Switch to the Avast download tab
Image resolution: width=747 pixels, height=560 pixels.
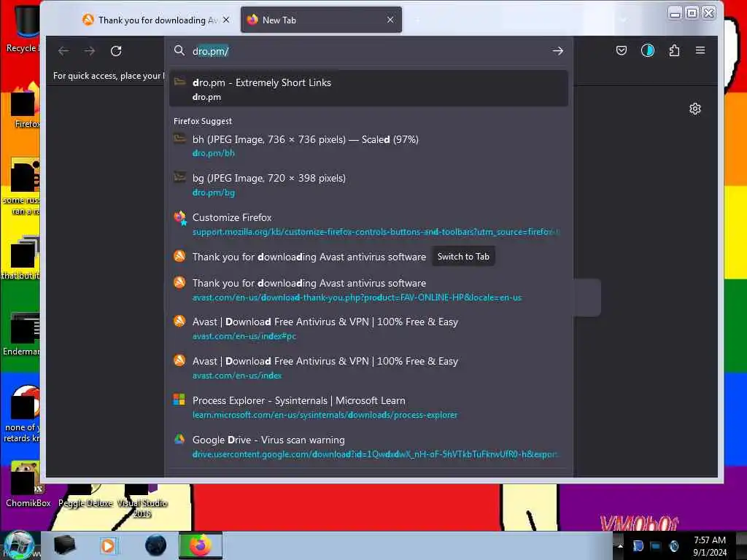[150, 20]
